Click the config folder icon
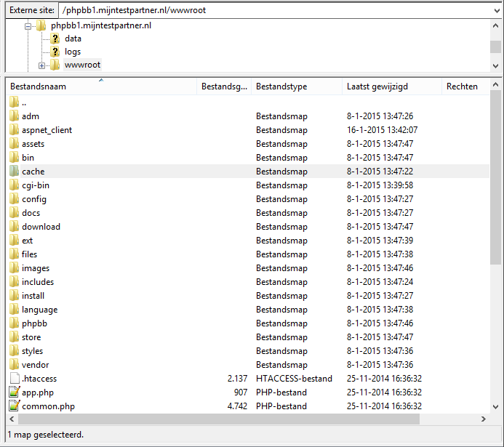 [14, 198]
